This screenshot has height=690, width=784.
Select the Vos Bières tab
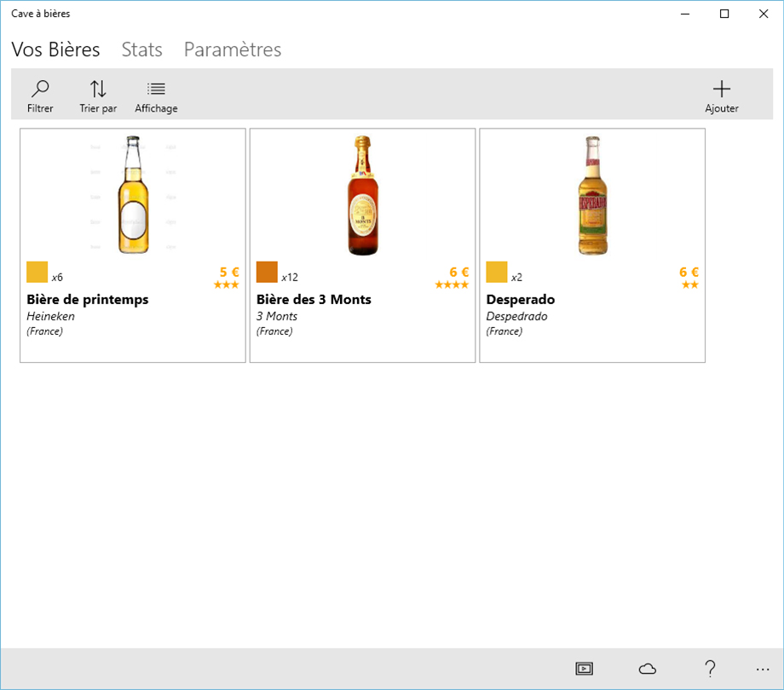tap(55, 49)
